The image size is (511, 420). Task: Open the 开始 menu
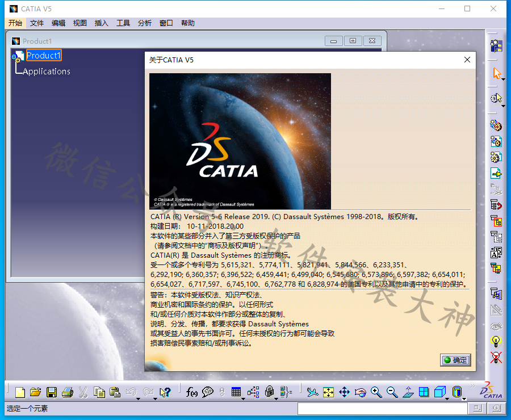[15, 23]
